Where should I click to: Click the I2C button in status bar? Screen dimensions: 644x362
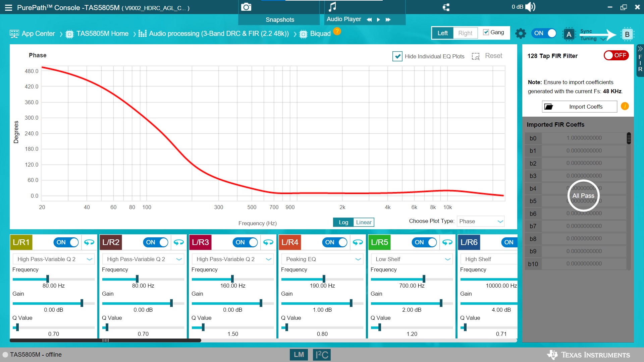(321, 355)
